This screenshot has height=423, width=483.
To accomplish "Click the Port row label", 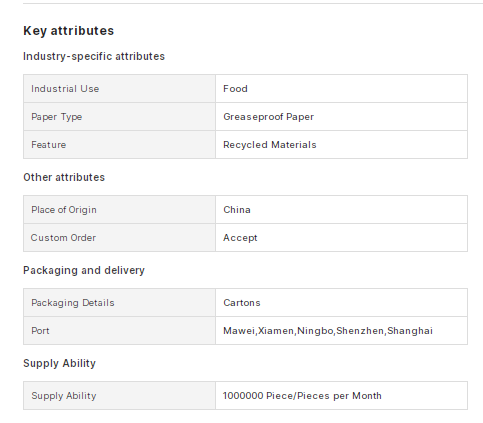I will point(40,331).
